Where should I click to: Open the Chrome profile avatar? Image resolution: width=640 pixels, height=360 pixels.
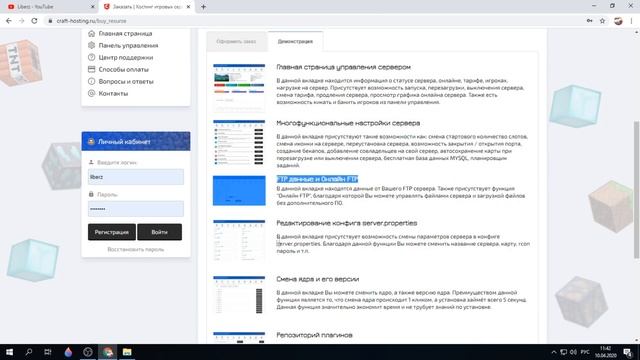click(x=618, y=21)
